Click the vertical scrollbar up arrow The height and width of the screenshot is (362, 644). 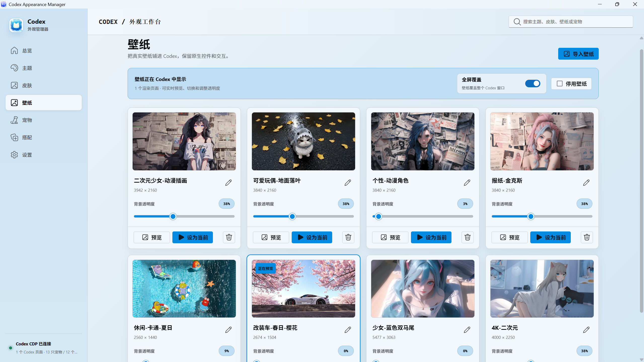[x=641, y=38]
